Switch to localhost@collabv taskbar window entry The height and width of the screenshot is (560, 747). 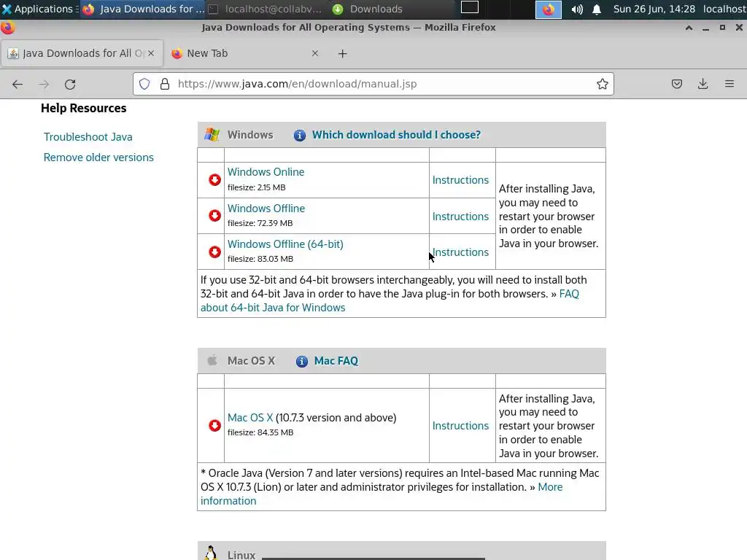(266, 9)
